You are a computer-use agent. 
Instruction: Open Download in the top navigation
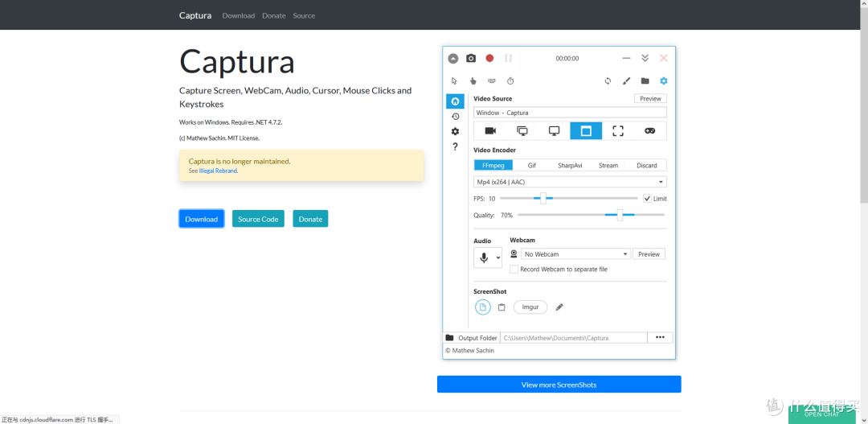point(239,15)
